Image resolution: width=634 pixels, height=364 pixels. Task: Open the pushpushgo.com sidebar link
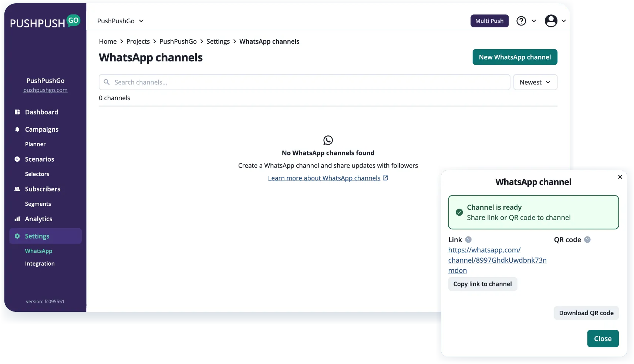point(45,90)
